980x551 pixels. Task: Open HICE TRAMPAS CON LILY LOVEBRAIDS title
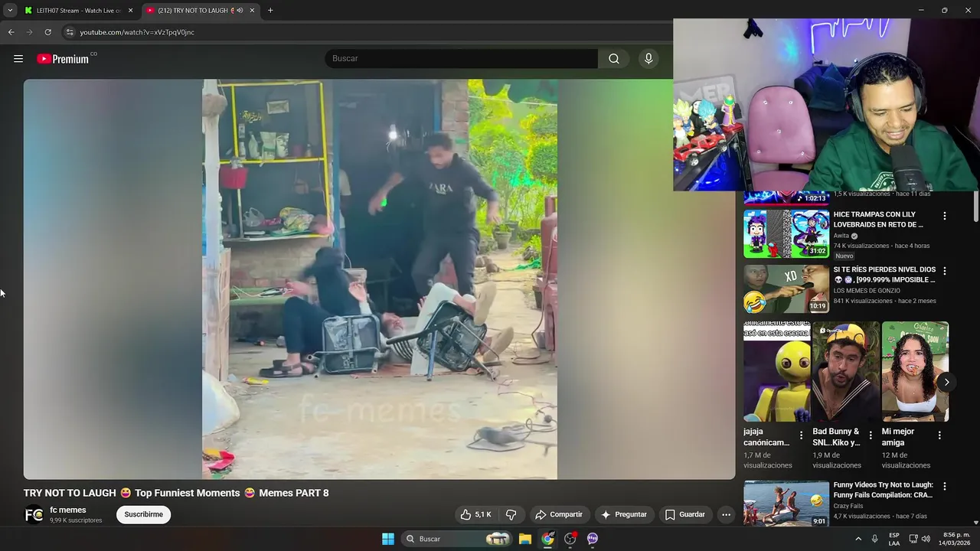coord(878,220)
